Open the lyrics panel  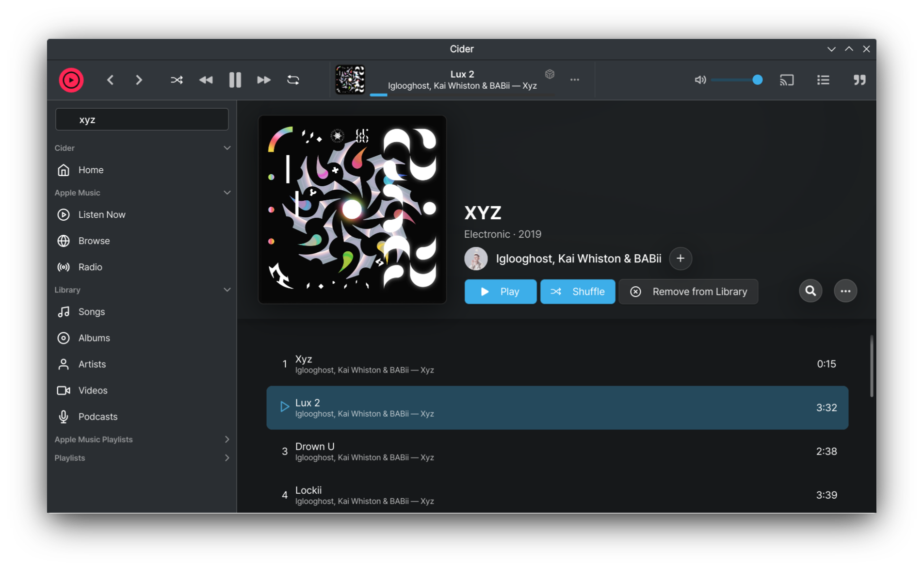pyautogui.click(x=859, y=80)
